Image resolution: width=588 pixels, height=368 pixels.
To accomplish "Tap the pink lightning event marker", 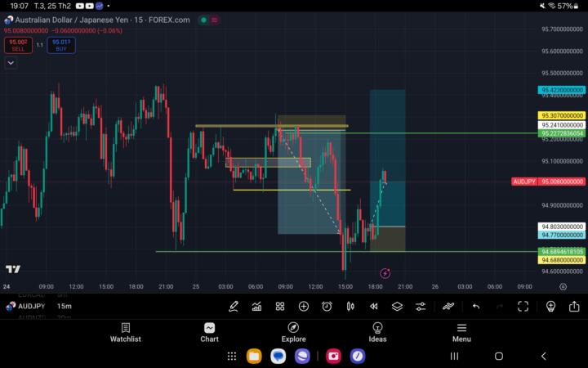I will pyautogui.click(x=385, y=273).
